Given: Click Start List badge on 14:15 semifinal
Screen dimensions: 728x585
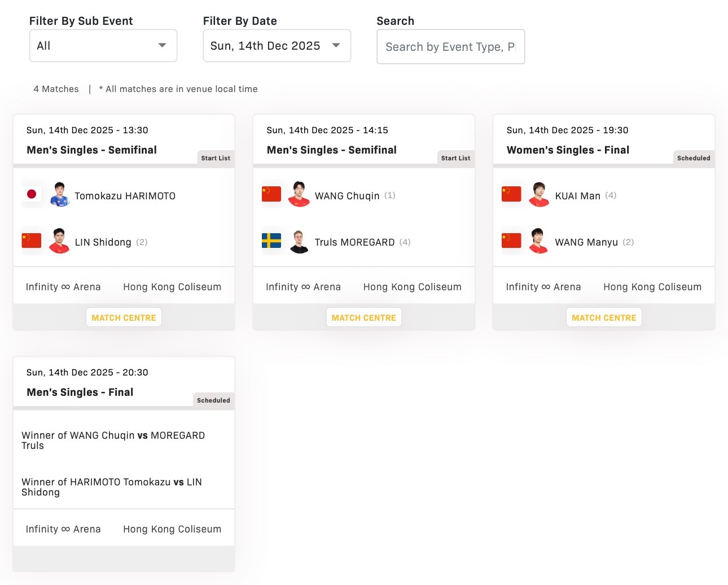Looking at the screenshot, I should [455, 158].
